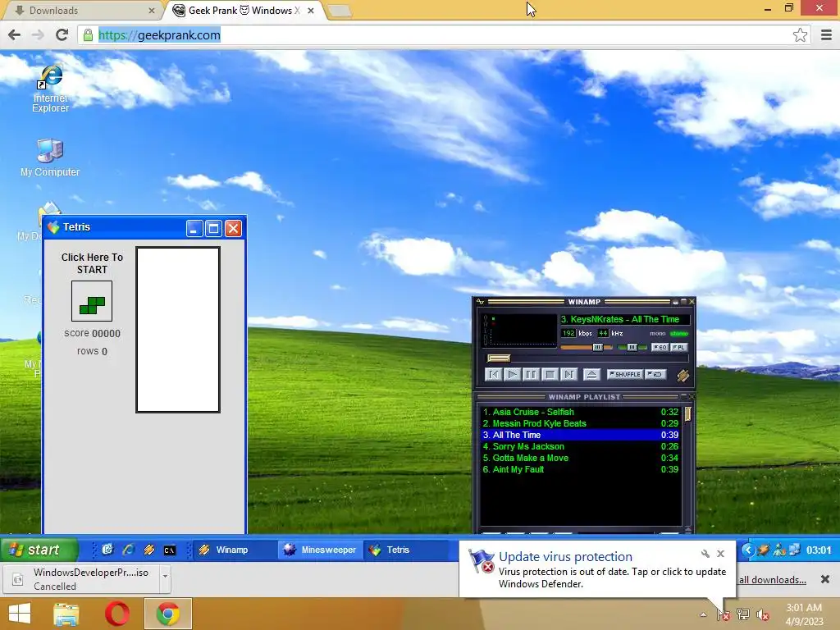Click the XP tray network computers icon

(x=794, y=550)
